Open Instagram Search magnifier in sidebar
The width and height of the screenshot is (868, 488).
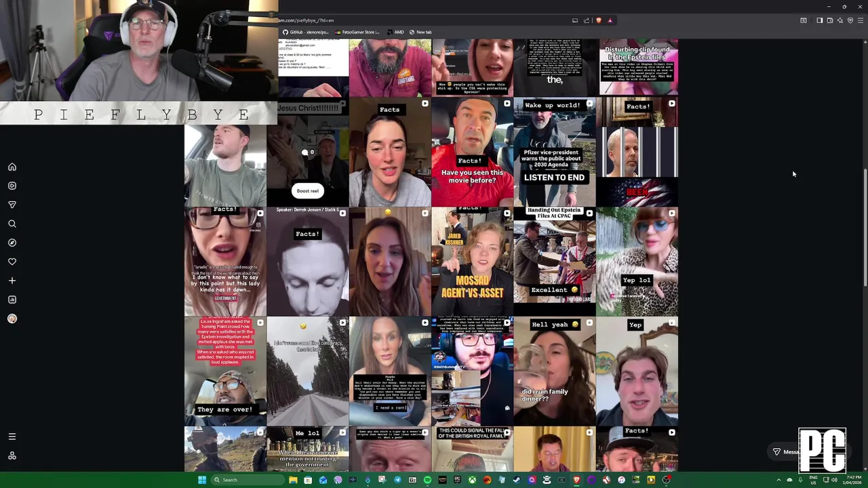click(12, 224)
